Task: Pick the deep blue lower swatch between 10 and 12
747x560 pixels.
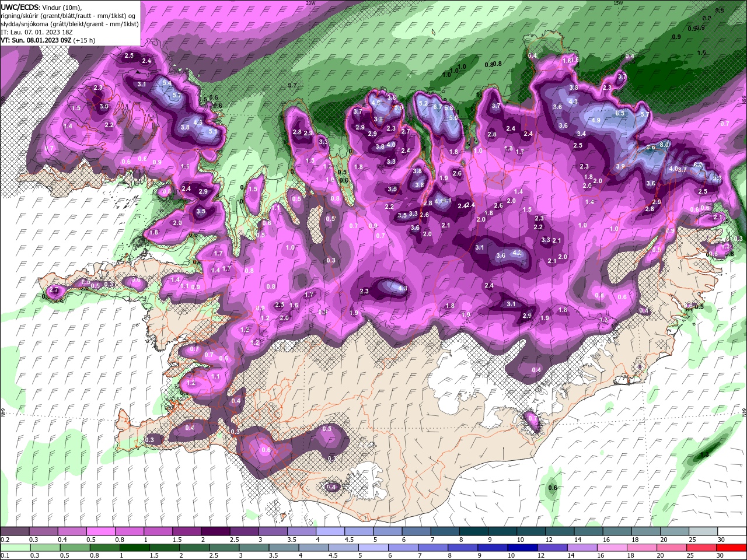Action: tap(522, 548)
